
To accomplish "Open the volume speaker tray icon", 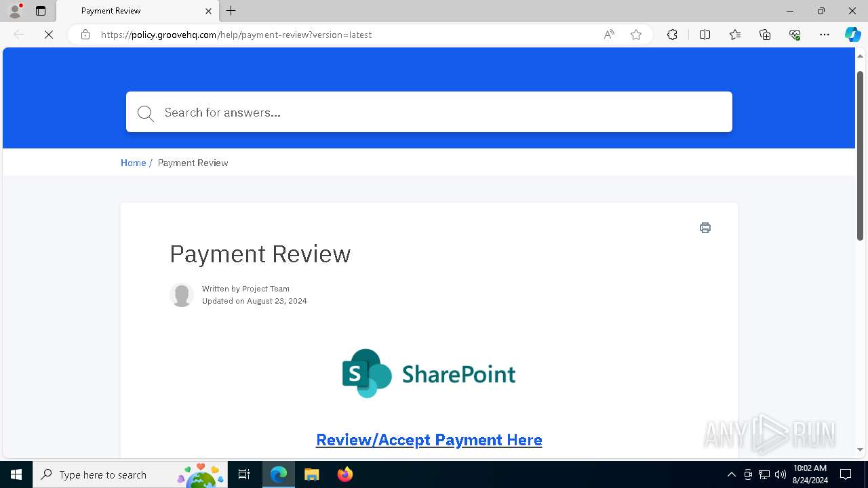I will pyautogui.click(x=781, y=474).
